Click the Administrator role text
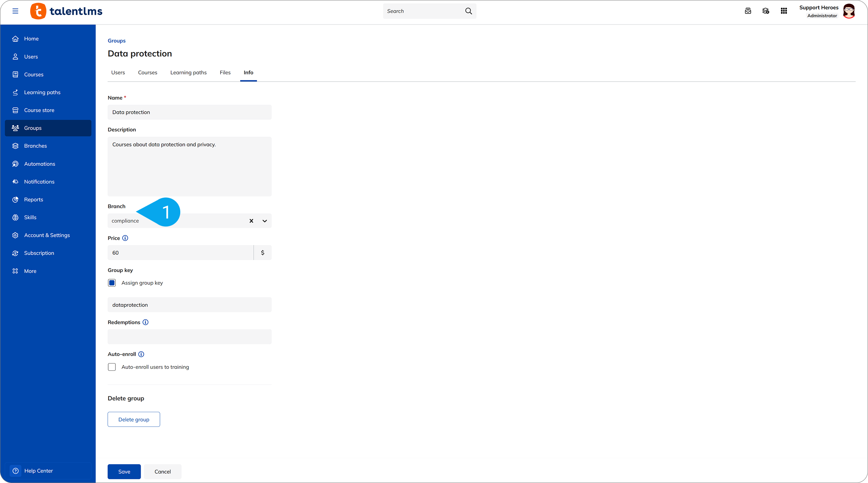 (822, 16)
